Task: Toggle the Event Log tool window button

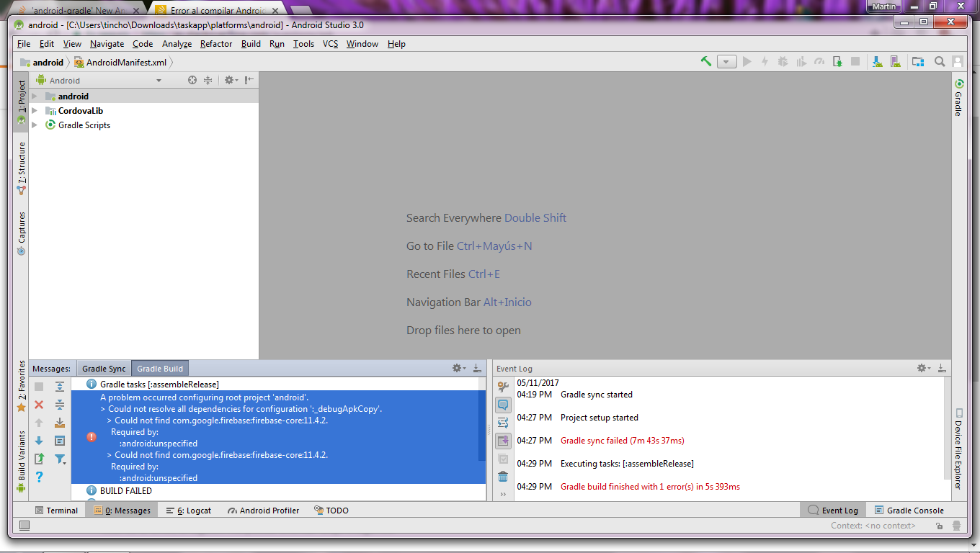Action: point(833,511)
